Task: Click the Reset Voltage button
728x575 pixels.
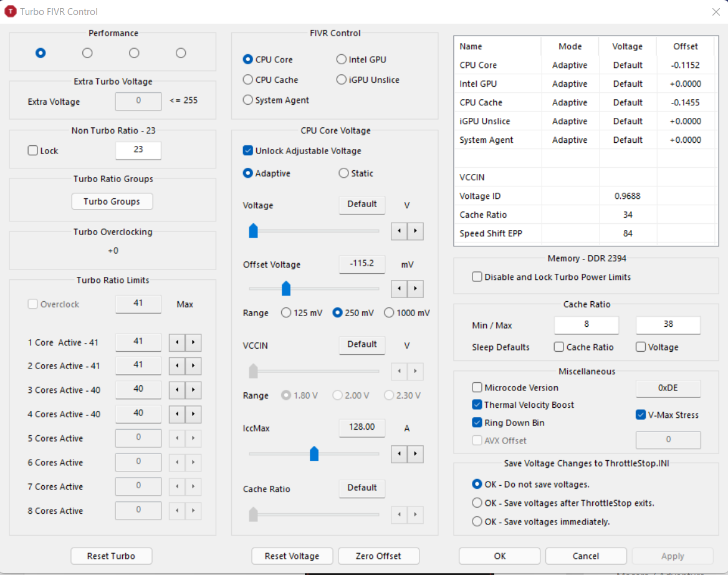Action: pos(292,556)
